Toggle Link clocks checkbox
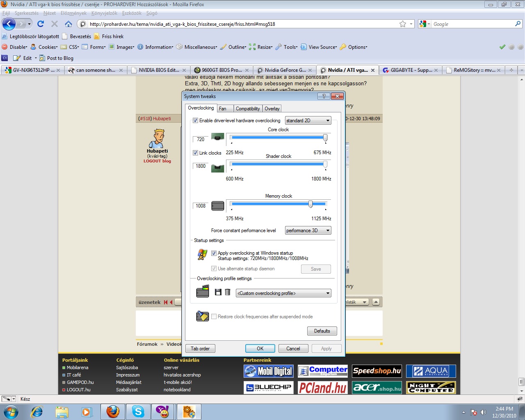The width and height of the screenshot is (525, 420). (x=195, y=153)
